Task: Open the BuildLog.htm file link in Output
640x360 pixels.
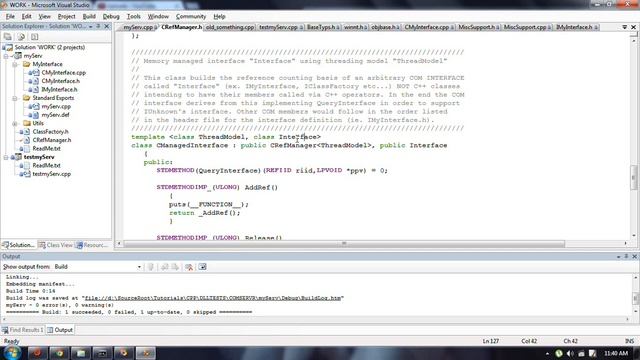Action: 212,298
